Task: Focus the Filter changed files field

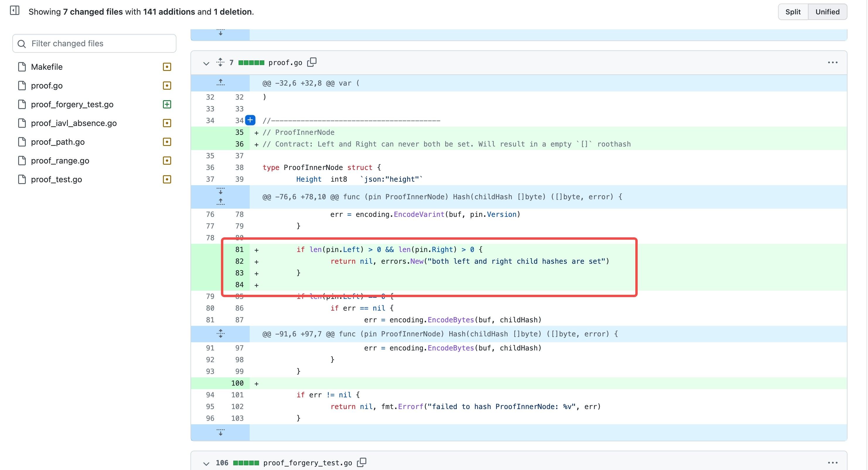Action: coord(94,43)
